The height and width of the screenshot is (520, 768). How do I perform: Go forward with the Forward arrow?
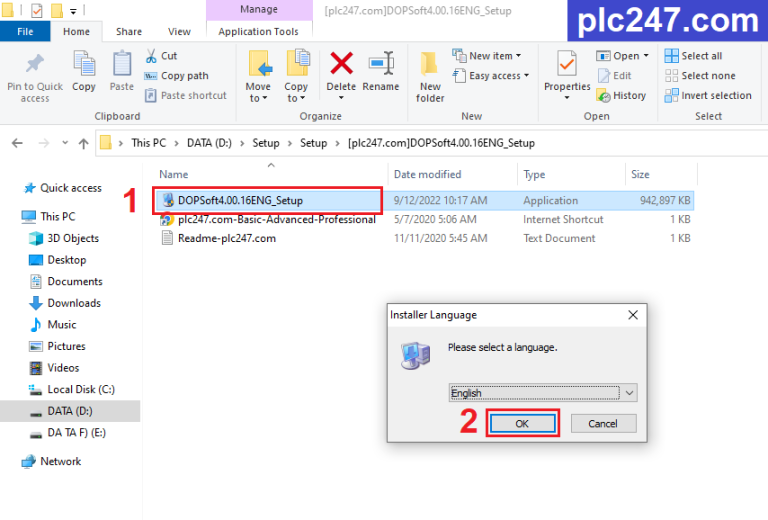[x=44, y=143]
